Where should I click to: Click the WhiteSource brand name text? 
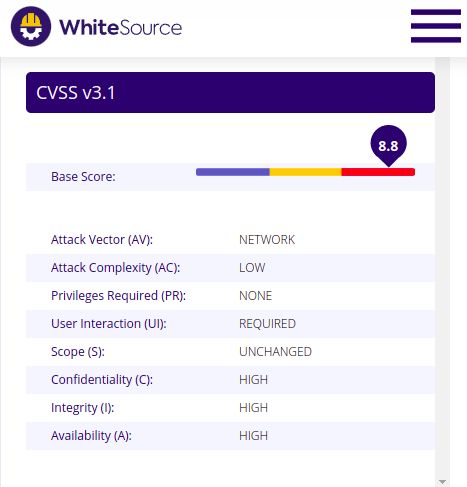tap(121, 28)
